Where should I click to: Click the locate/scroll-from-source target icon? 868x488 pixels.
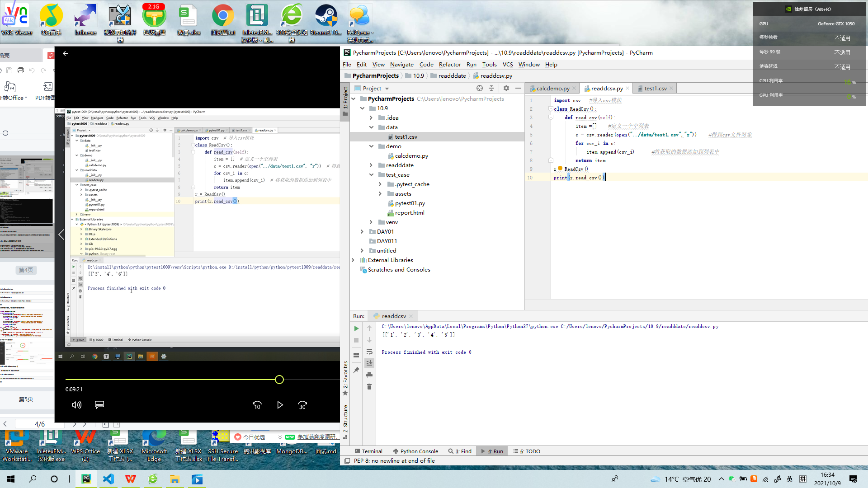479,88
